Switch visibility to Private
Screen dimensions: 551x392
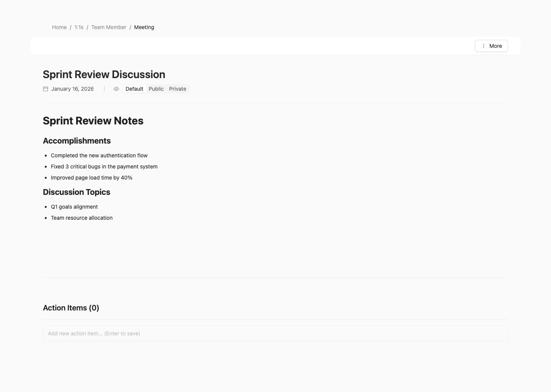tap(177, 89)
